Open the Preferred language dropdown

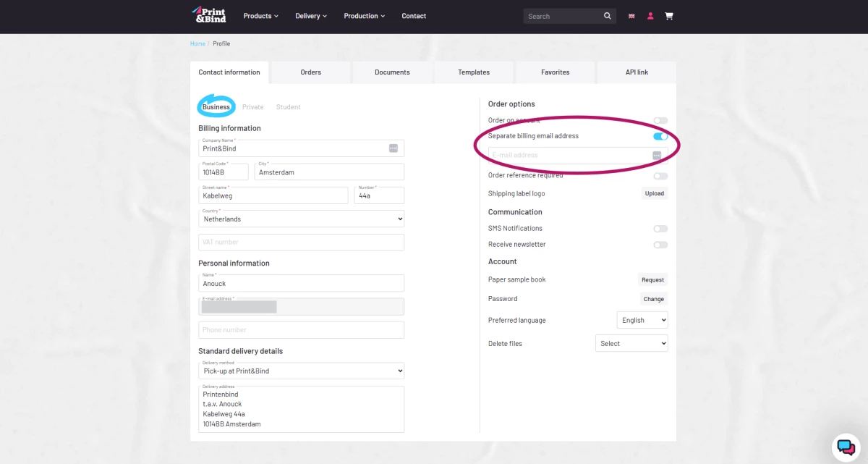pyautogui.click(x=642, y=320)
